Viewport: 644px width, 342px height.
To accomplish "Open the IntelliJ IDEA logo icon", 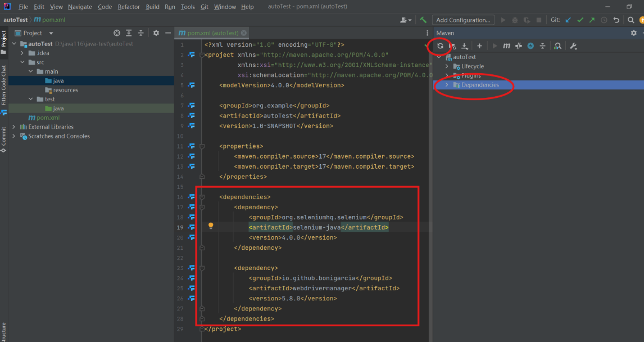I will pos(7,6).
